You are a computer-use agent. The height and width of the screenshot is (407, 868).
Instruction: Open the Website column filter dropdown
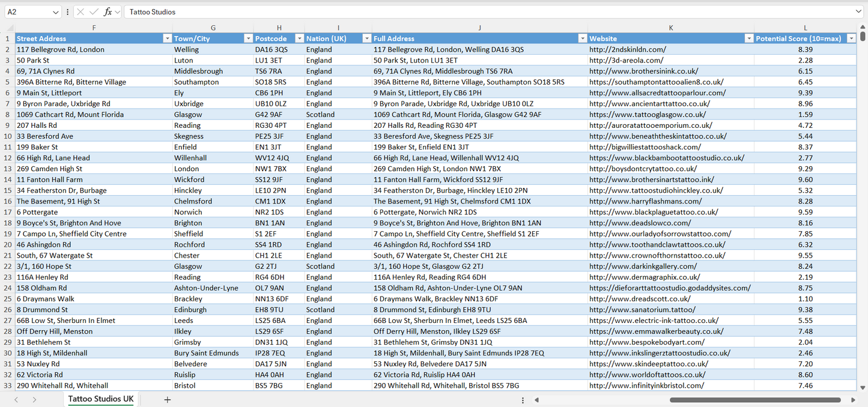pos(748,38)
